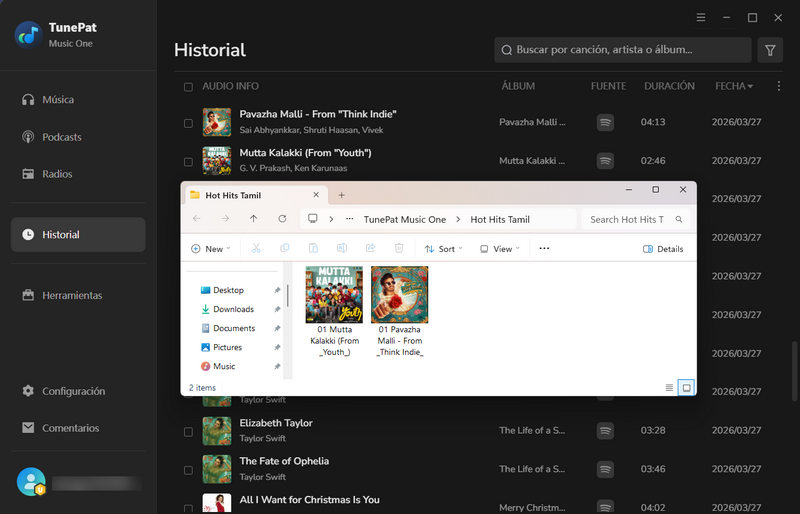Go forward in File Explorer
800x514 pixels.
(225, 219)
